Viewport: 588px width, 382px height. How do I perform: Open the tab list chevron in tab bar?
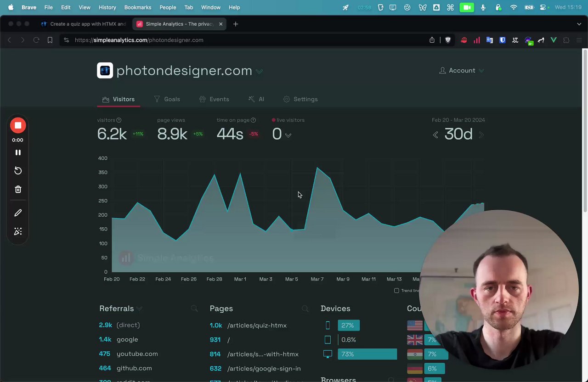coord(579,24)
